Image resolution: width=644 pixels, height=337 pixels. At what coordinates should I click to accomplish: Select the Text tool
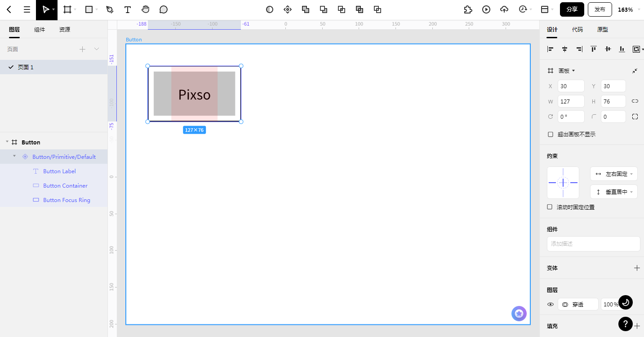(128, 9)
